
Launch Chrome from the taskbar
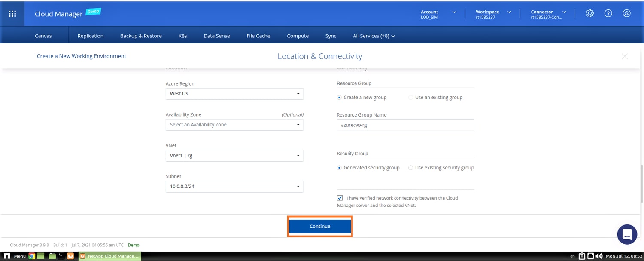[x=32, y=256]
